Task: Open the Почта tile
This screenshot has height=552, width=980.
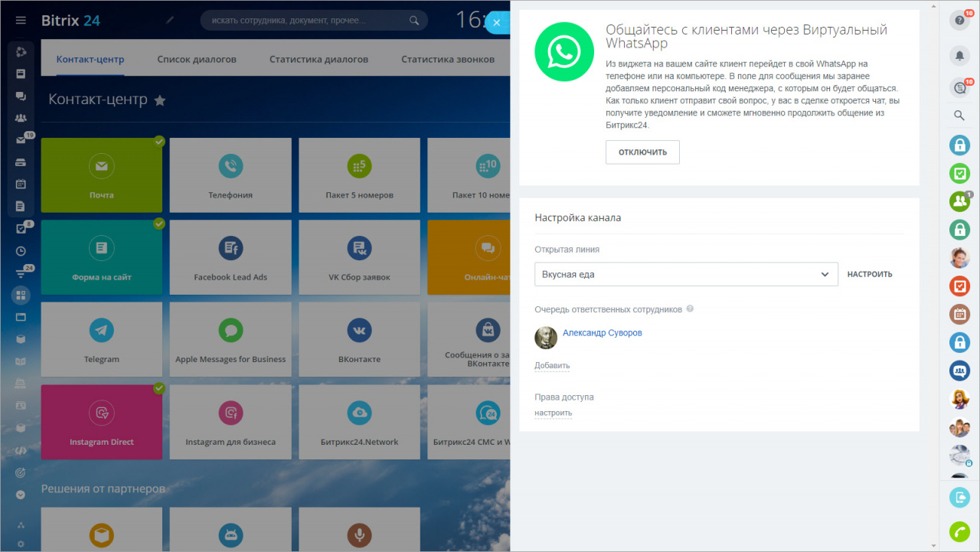Action: coord(101,175)
